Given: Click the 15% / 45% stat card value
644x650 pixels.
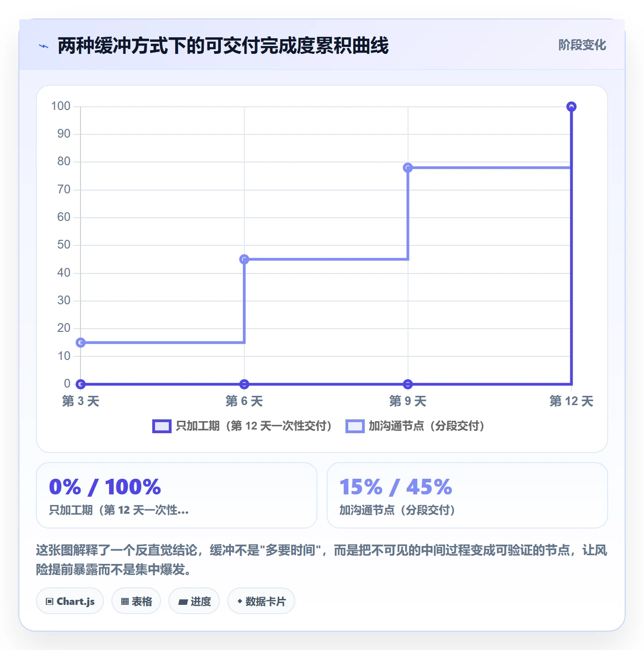Looking at the screenshot, I should point(396,487).
